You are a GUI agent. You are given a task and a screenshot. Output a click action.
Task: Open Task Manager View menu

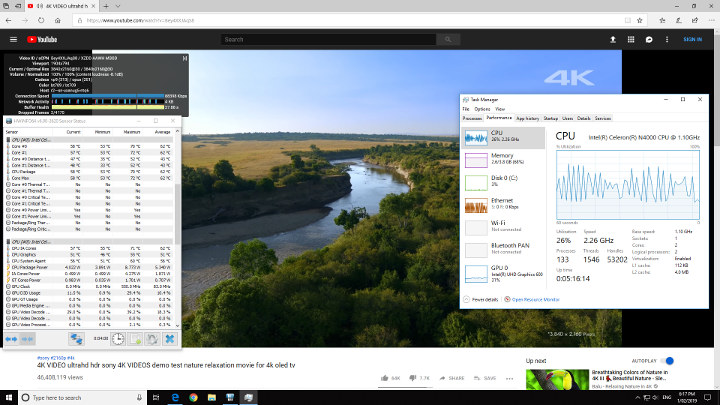tap(500, 109)
